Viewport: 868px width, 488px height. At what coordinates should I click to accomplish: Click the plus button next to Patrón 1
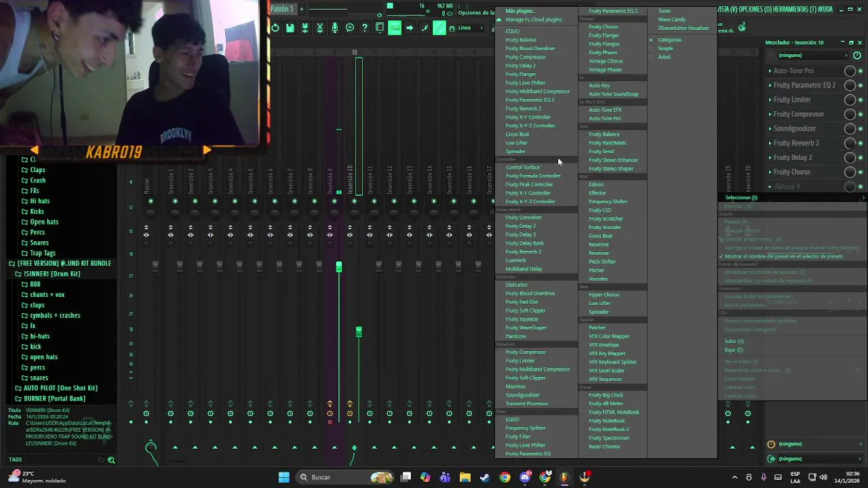tap(302, 9)
